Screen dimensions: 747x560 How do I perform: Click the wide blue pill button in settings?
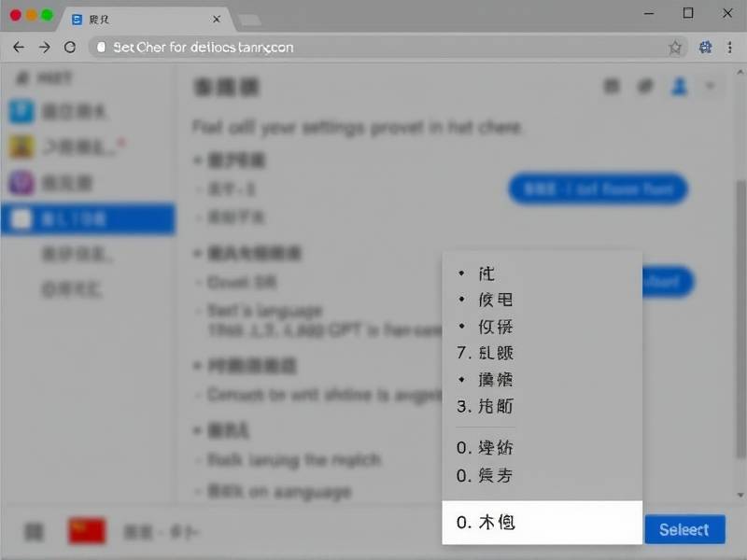pos(598,189)
